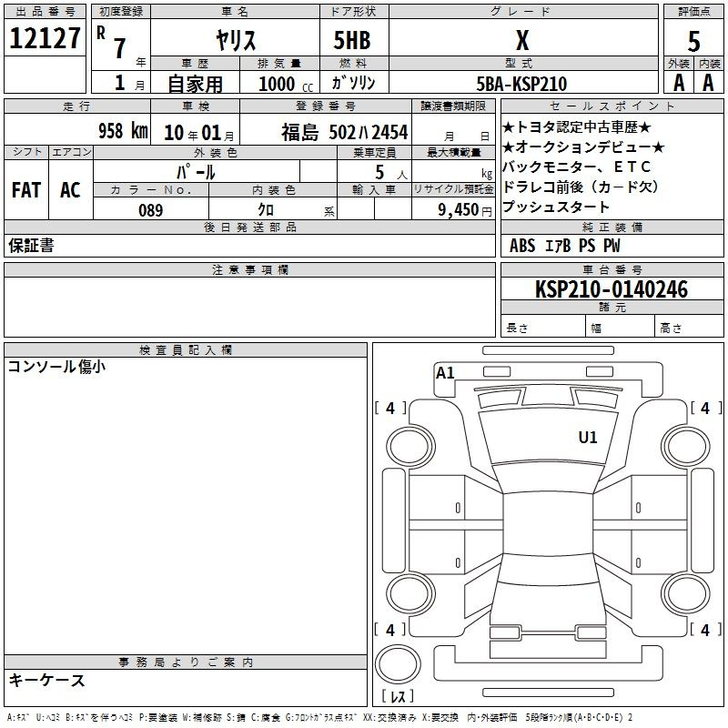Click the inspection date 10年01月
The image size is (728, 728).
pos(199,133)
